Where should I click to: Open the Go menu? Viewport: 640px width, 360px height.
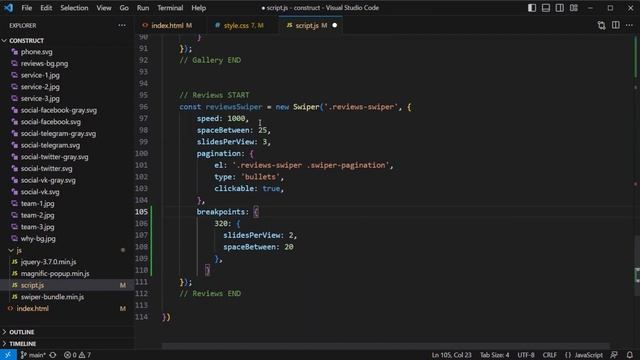(124, 8)
